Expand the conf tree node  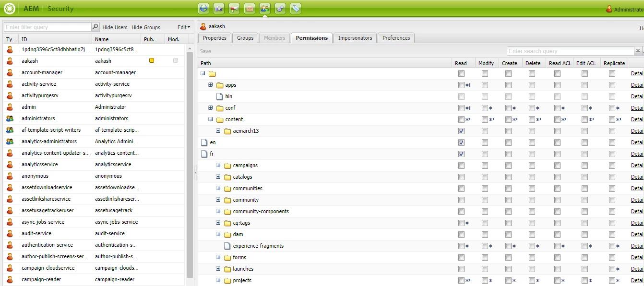210,108
